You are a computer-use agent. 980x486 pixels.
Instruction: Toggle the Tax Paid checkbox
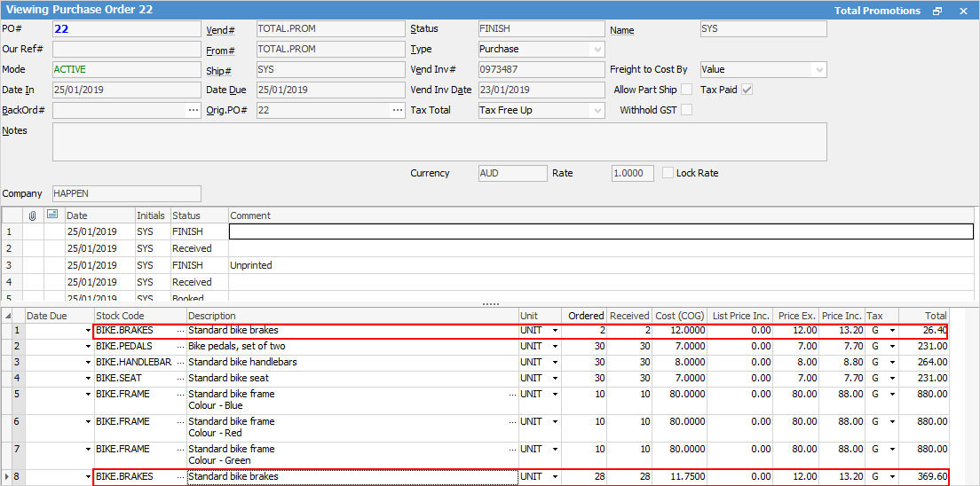click(x=747, y=90)
